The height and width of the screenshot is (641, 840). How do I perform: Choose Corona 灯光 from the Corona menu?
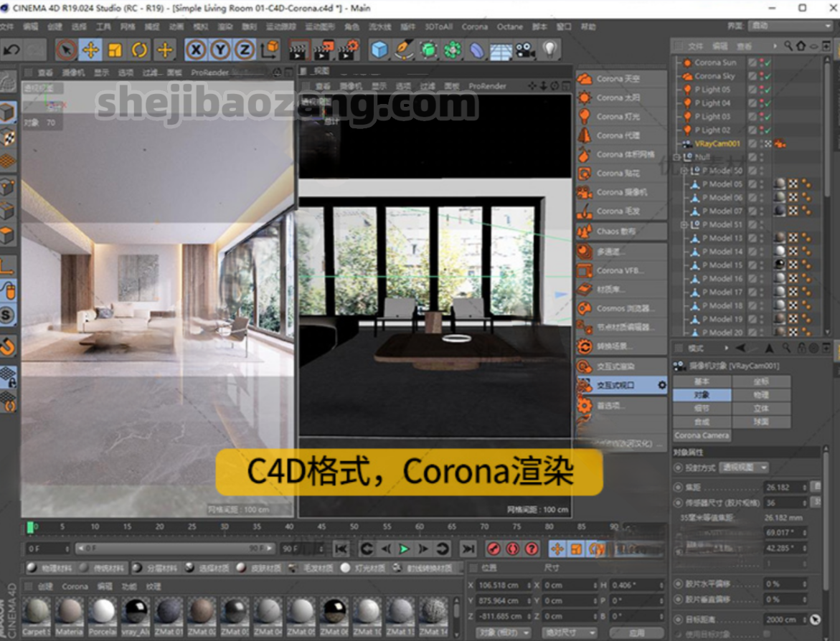pyautogui.click(x=621, y=117)
